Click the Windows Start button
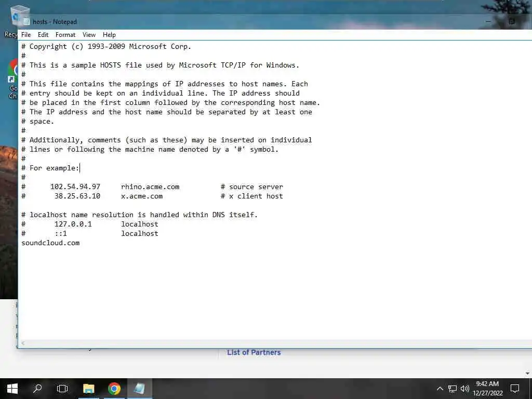The height and width of the screenshot is (399, 532). pyautogui.click(x=12, y=389)
